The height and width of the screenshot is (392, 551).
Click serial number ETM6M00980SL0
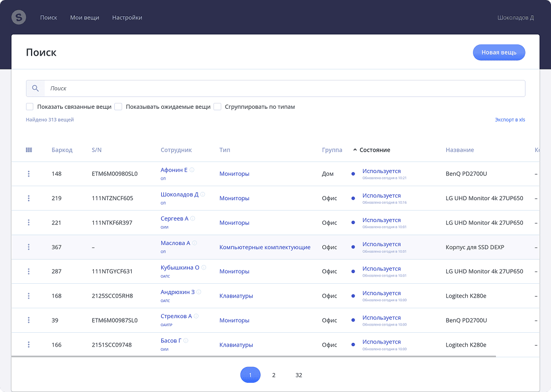[x=115, y=174]
